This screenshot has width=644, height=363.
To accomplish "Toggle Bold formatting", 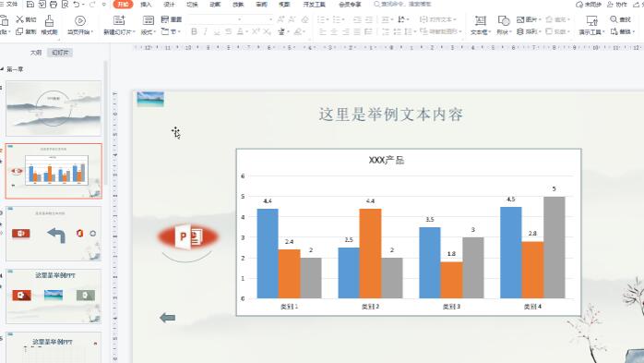I will click(194, 31).
